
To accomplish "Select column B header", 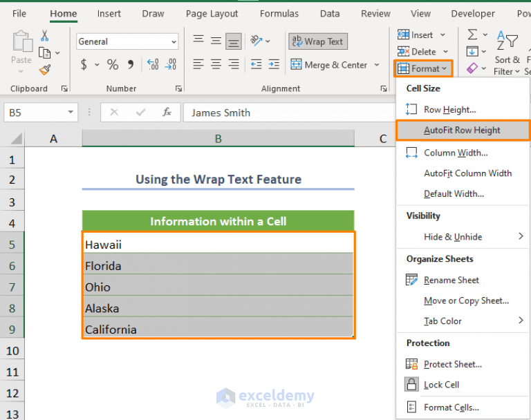I will tap(218, 139).
